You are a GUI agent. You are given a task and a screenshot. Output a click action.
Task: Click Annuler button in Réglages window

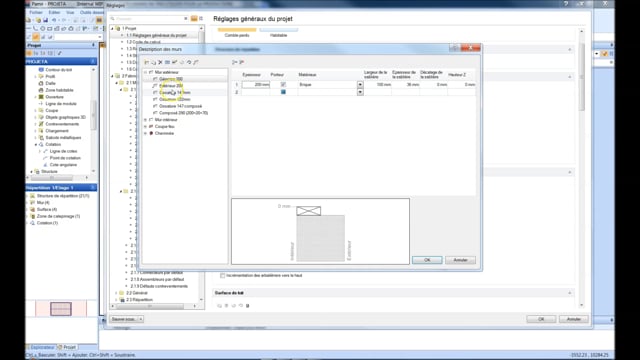click(x=574, y=319)
